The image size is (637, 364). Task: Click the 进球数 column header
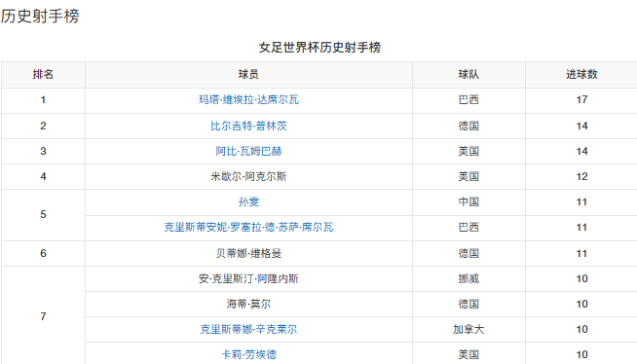point(581,74)
